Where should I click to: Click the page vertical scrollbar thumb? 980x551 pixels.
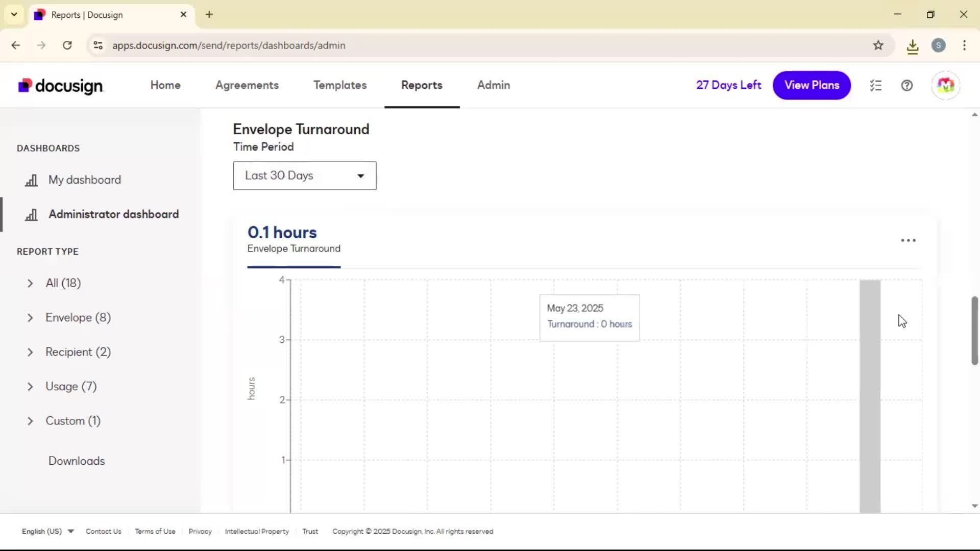[974, 331]
